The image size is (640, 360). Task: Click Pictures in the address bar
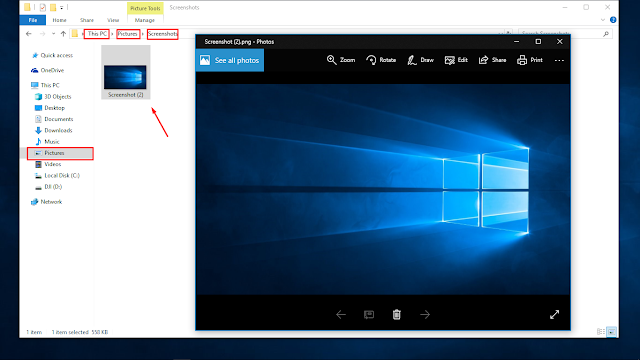click(128, 34)
